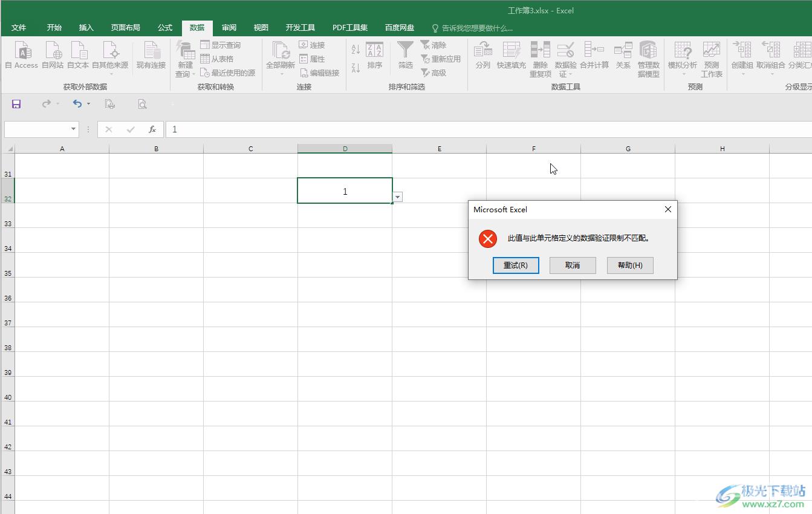Open the Name Box dropdown arrow

pyautogui.click(x=74, y=129)
